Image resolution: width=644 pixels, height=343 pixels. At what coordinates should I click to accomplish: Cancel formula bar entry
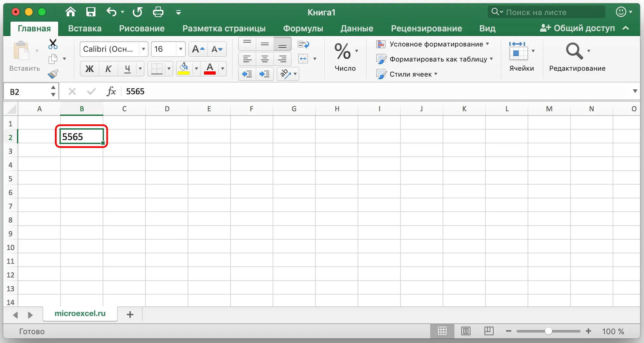72,91
